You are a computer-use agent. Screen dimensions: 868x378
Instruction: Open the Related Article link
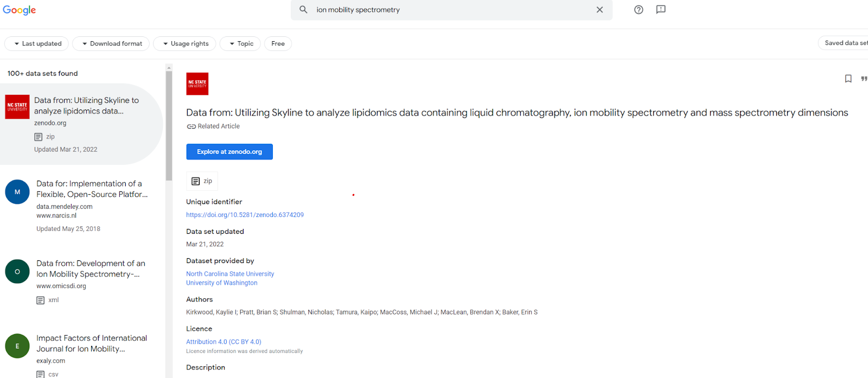click(x=219, y=126)
